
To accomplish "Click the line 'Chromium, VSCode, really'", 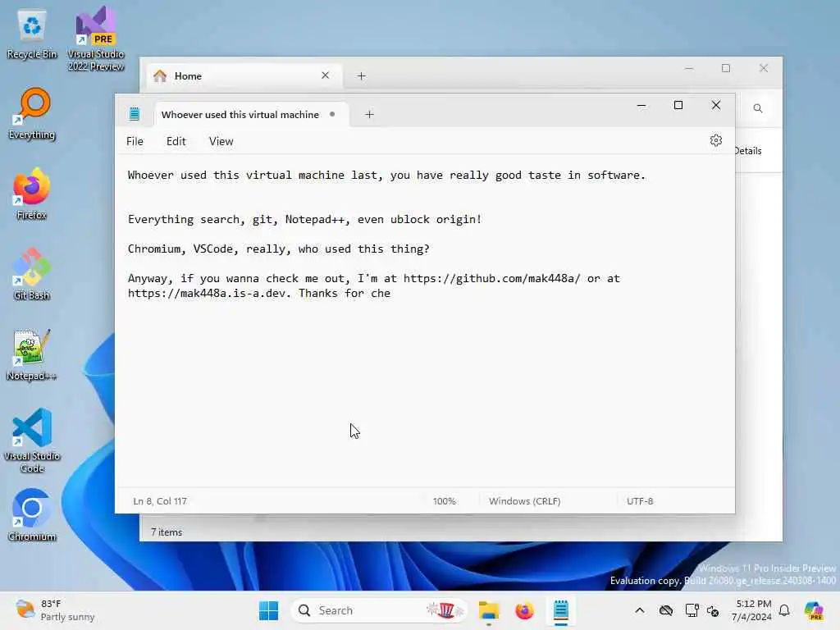I will point(279,249).
